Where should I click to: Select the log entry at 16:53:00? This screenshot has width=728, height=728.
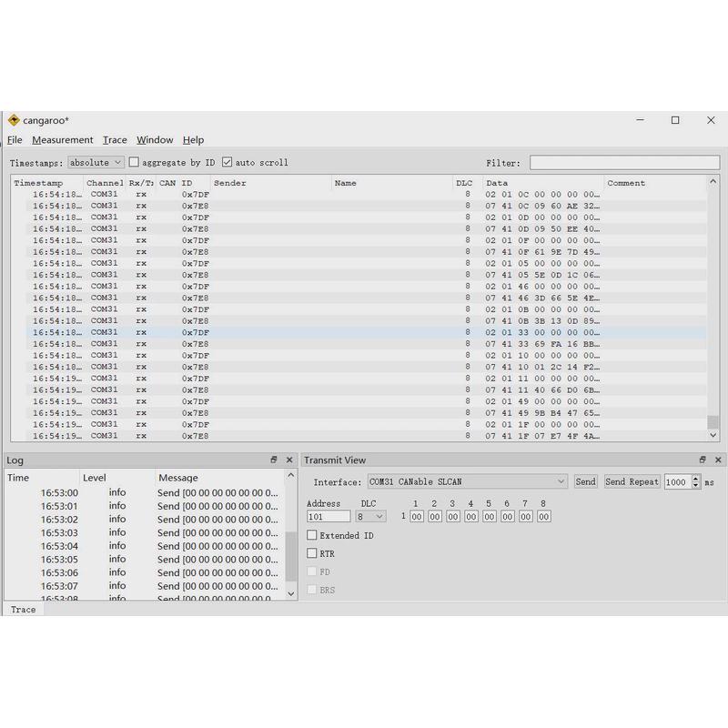(x=145, y=492)
